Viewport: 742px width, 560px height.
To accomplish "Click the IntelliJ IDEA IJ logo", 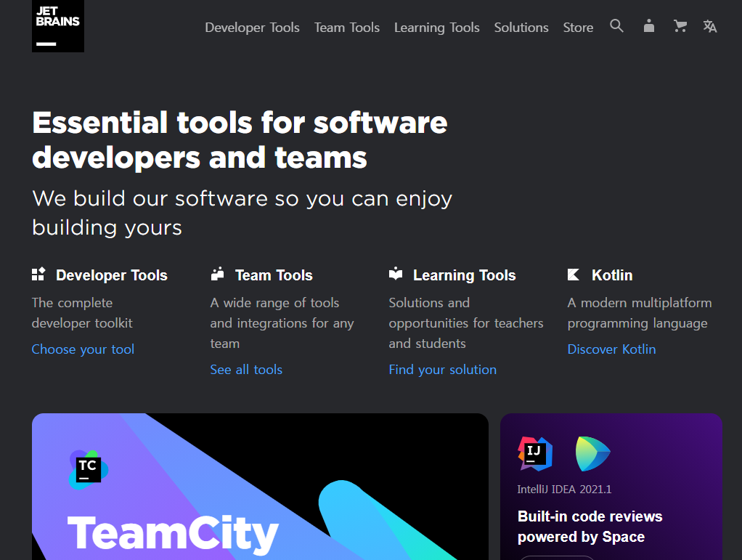I will click(535, 453).
